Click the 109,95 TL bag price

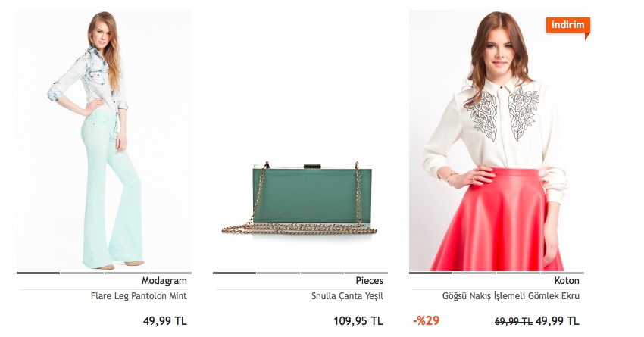click(358, 320)
